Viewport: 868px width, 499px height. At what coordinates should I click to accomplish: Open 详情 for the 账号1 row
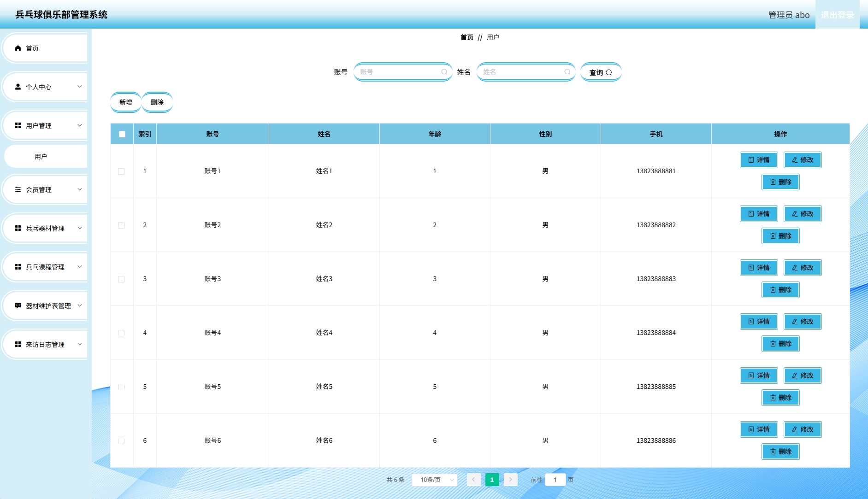point(759,160)
